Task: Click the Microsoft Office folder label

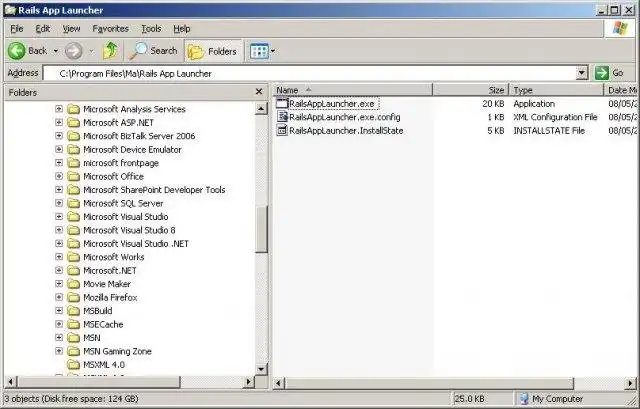Action: pos(113,176)
